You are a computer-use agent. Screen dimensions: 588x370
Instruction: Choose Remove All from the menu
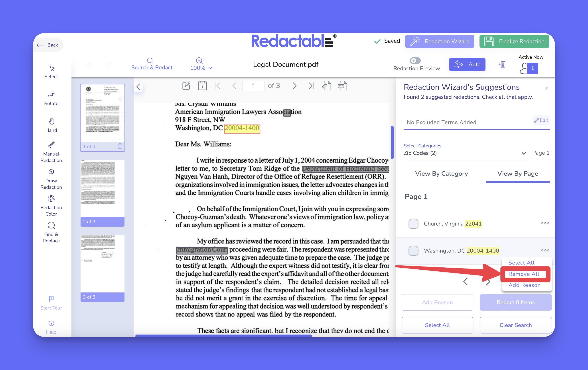(x=523, y=274)
